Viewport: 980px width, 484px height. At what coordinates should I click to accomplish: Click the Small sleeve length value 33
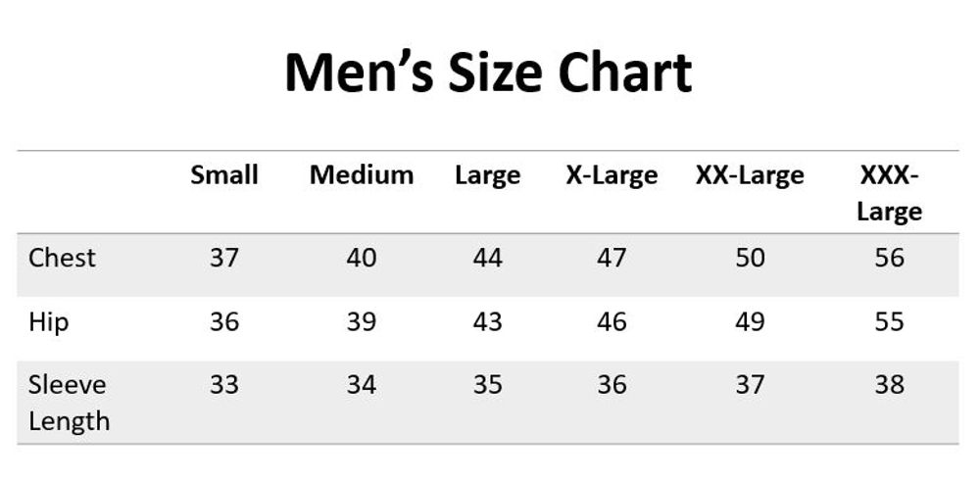223,385
